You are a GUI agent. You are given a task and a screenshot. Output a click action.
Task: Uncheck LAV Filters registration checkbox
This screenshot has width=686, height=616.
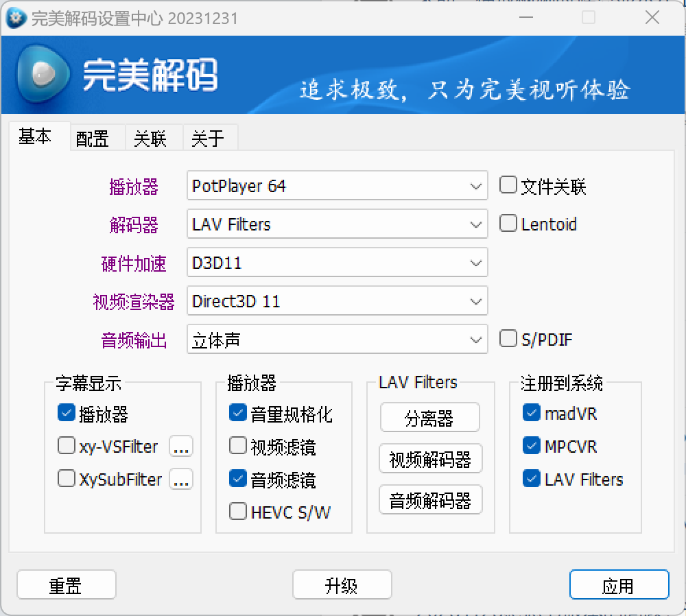(x=532, y=479)
